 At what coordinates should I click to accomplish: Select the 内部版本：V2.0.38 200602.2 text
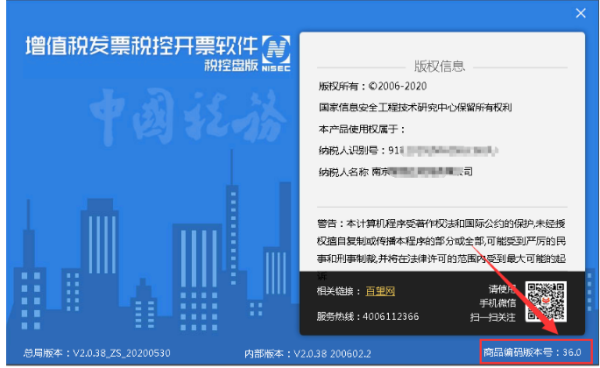coord(308,353)
